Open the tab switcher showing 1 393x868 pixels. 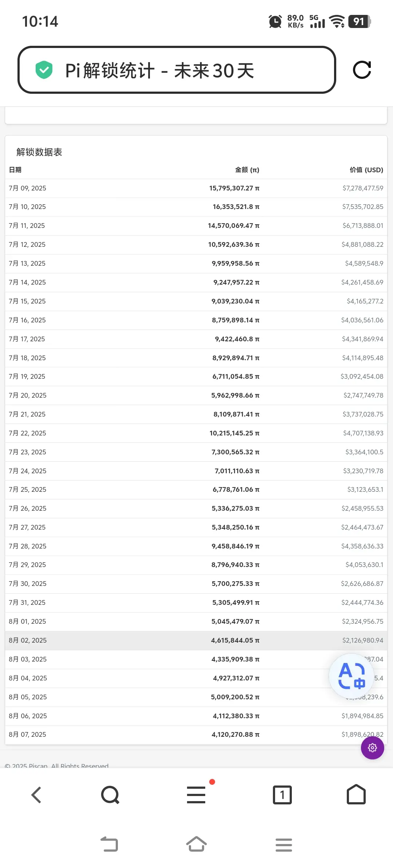pos(282,795)
